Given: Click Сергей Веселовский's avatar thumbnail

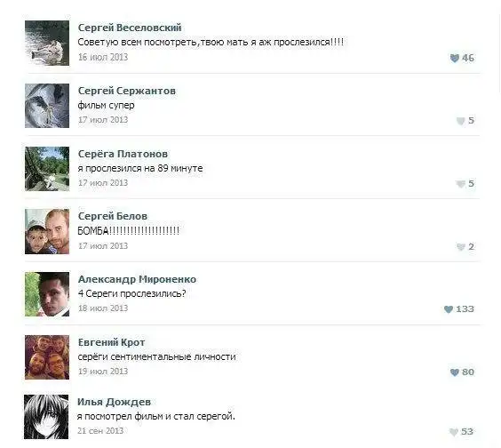Looking at the screenshot, I should coord(47,44).
